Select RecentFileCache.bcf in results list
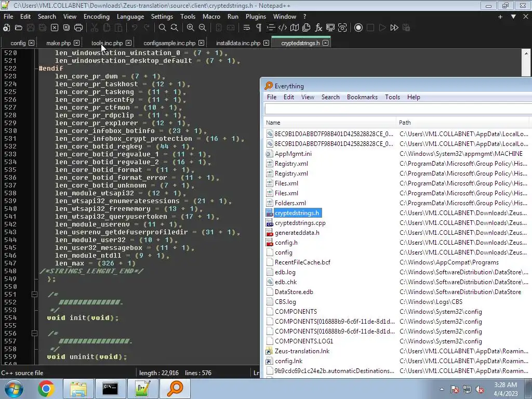 [302, 262]
